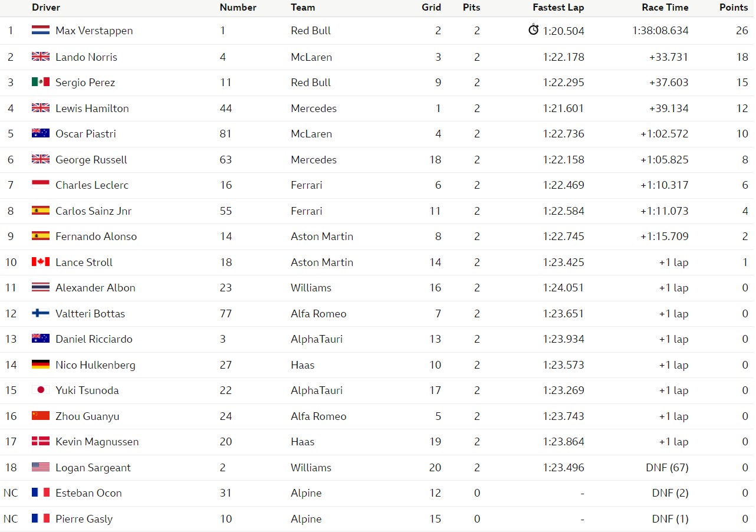The height and width of the screenshot is (532, 756).
Task: Select driver name Lando Norris
Action: point(86,57)
